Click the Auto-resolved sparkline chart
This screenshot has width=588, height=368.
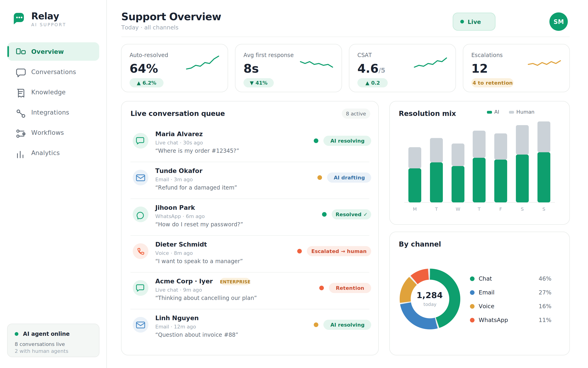pyautogui.click(x=202, y=63)
